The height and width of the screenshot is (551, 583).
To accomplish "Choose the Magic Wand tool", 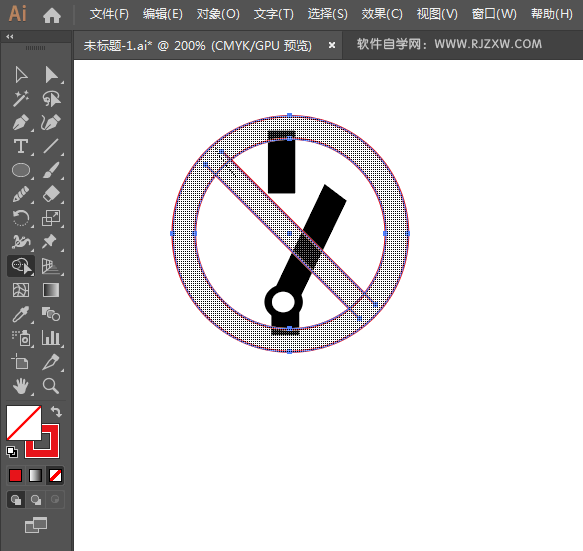I will point(20,99).
